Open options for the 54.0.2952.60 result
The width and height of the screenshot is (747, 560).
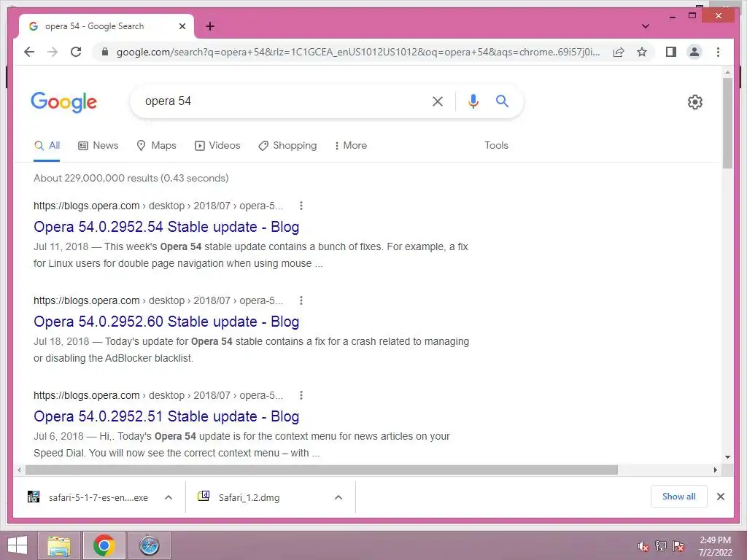tap(301, 300)
